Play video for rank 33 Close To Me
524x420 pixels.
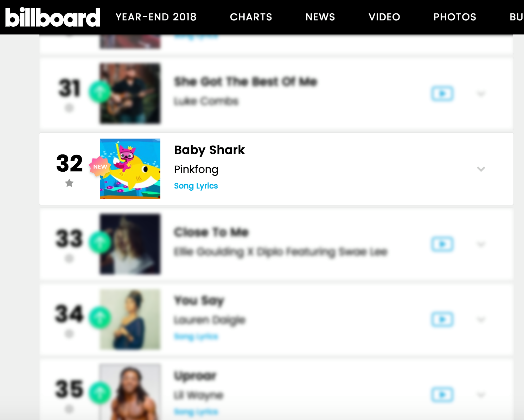[x=442, y=244]
